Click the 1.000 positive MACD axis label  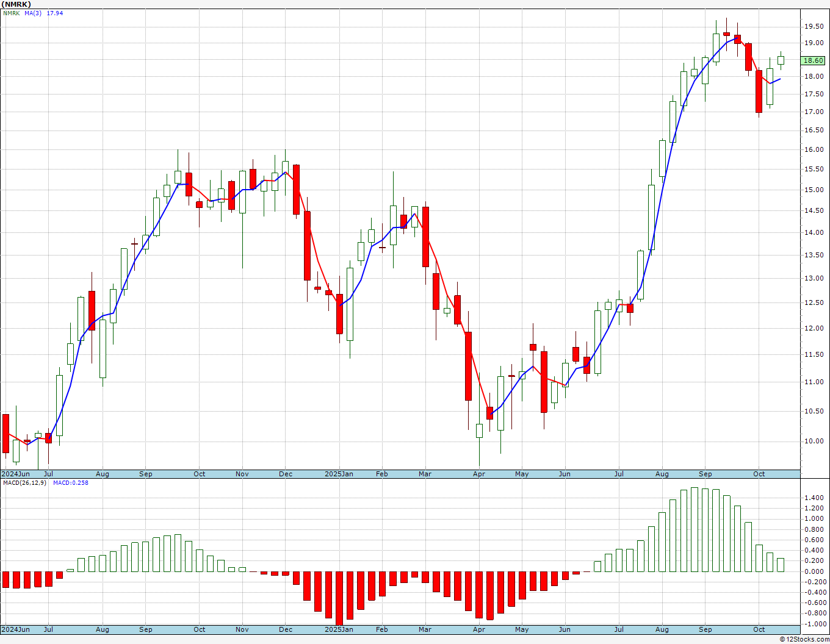click(814, 519)
